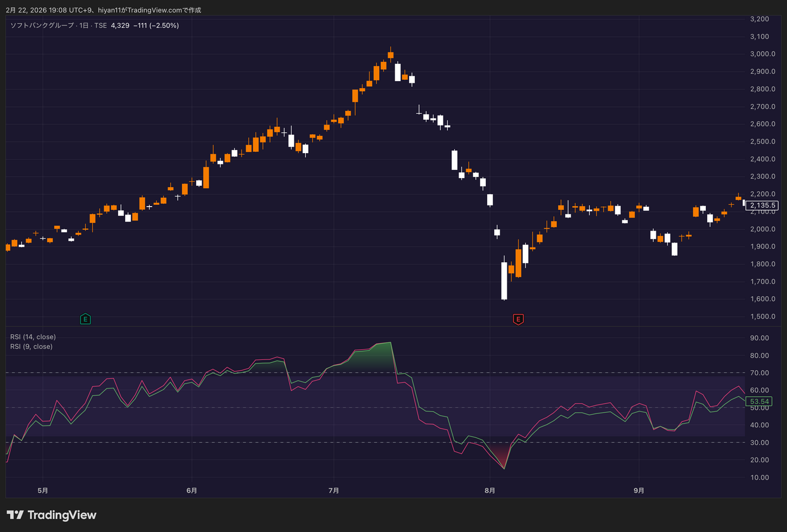Click the 90.00 RSI axis label
The height and width of the screenshot is (532, 787).
[760, 338]
